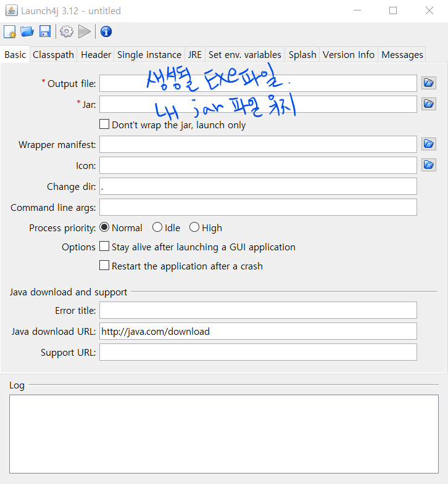448x484 pixels.
Task: Go to the JRE tab
Action: [x=194, y=55]
